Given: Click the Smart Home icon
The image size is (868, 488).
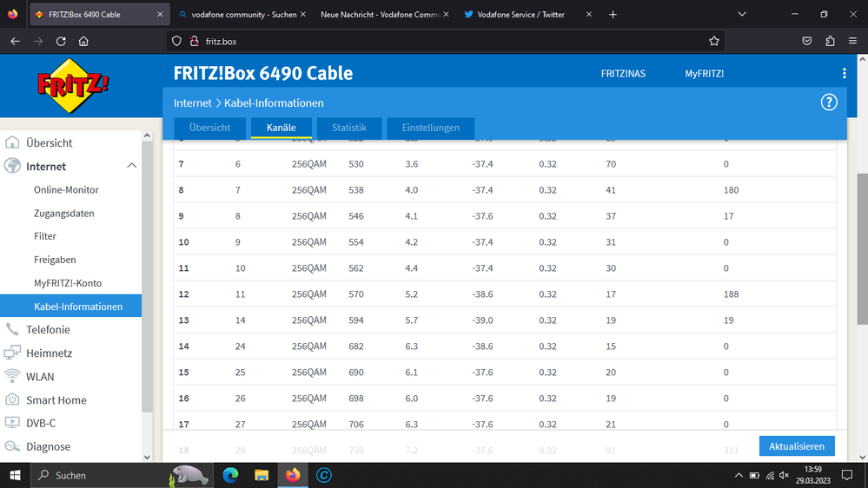Looking at the screenshot, I should coord(12,399).
